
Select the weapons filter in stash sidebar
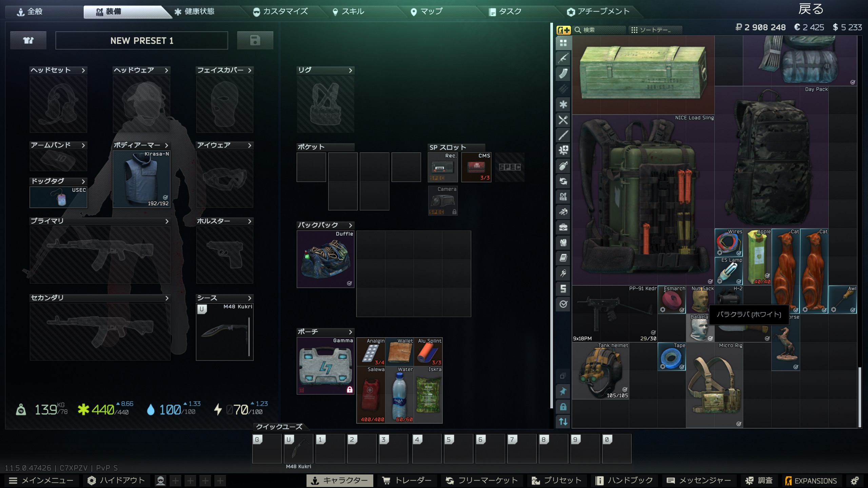point(563,58)
